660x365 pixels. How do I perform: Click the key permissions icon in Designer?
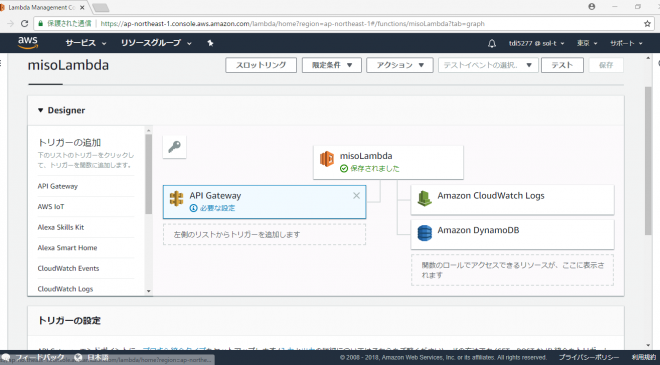[x=174, y=147]
